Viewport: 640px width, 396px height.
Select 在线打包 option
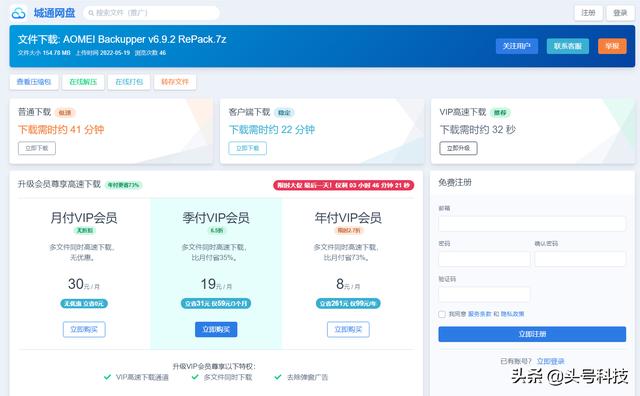tap(129, 82)
